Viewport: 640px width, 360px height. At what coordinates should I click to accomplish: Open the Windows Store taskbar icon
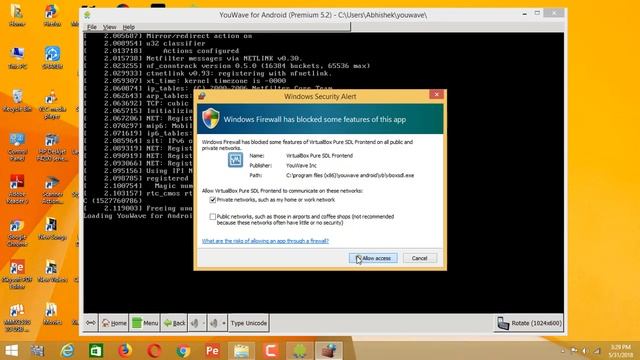(96, 351)
